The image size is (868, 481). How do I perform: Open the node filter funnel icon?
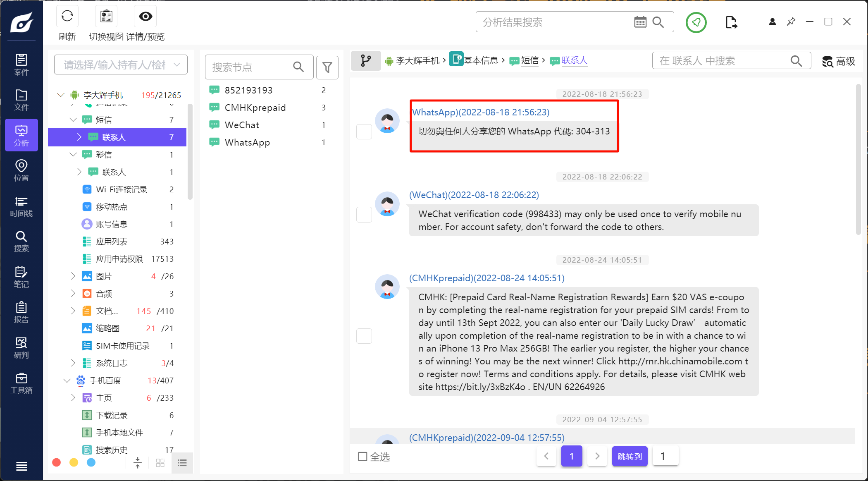point(327,67)
